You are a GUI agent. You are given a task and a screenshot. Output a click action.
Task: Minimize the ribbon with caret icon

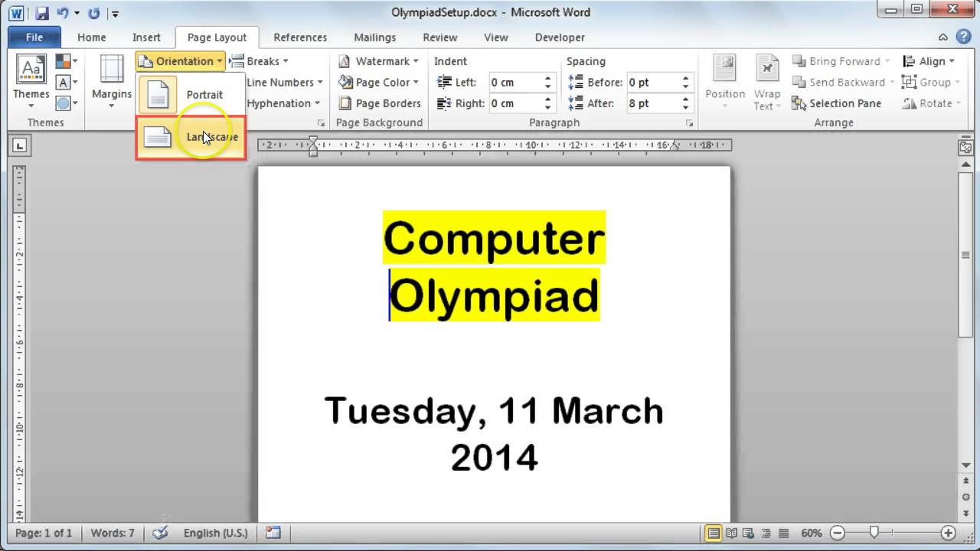943,37
